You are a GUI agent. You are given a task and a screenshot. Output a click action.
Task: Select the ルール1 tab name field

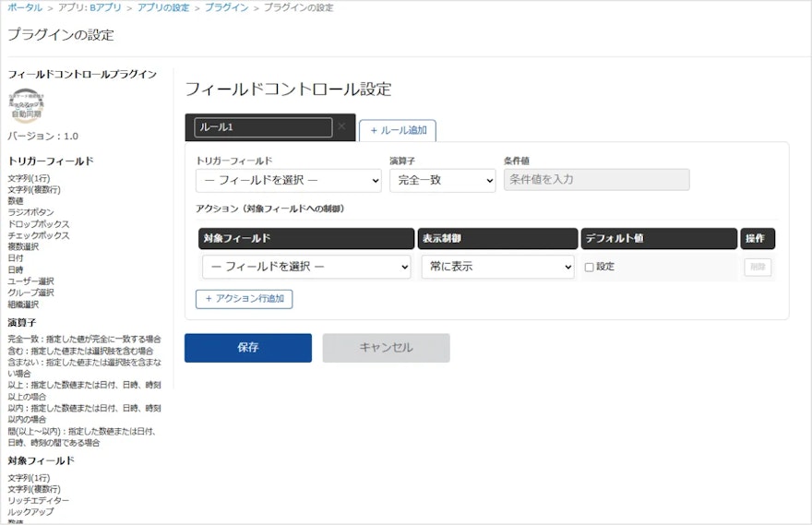(263, 127)
